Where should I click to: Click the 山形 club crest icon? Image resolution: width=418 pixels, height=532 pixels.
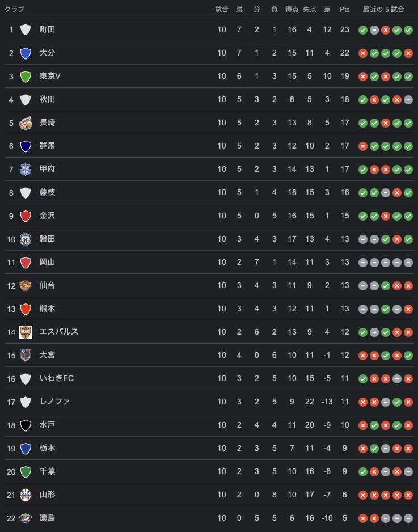26,495
